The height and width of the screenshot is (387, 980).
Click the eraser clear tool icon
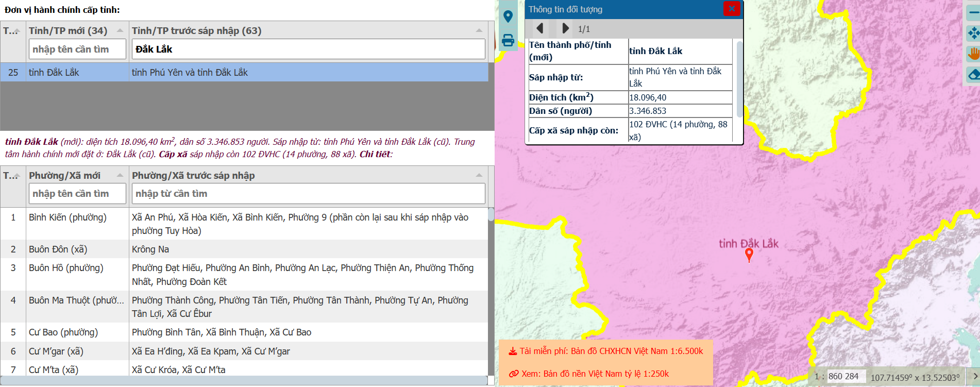(973, 75)
